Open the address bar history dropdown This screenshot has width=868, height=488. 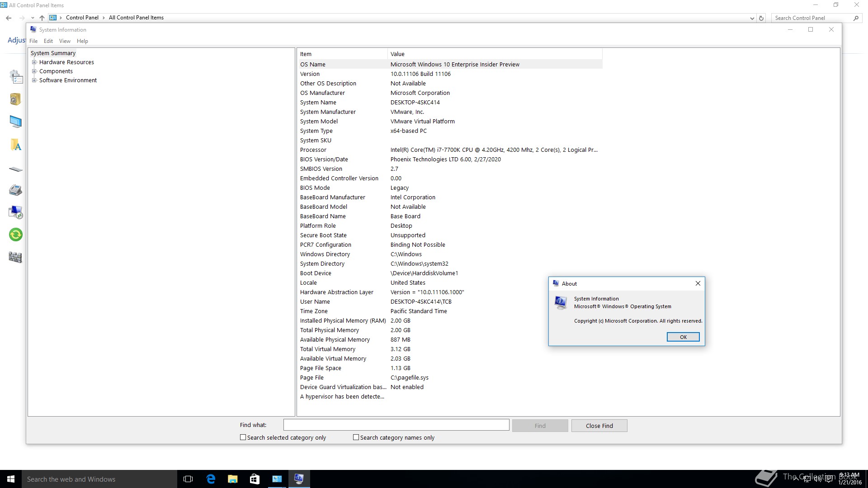pos(752,18)
